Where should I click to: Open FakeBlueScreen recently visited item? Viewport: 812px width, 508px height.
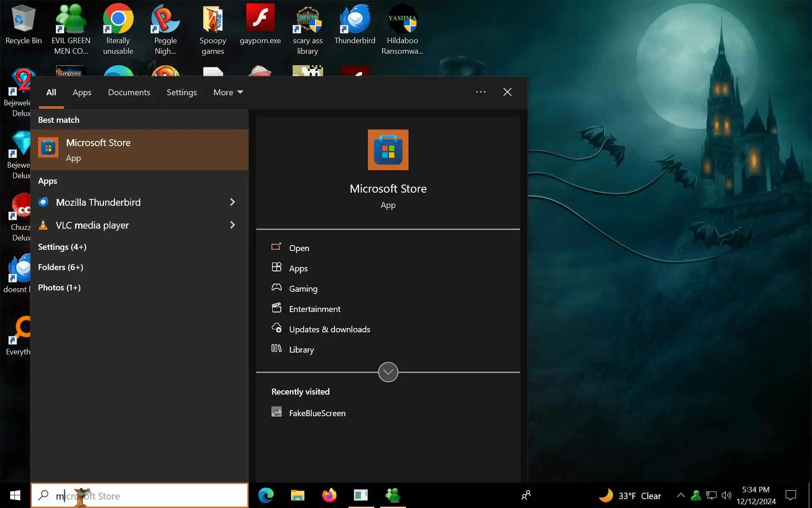(317, 413)
